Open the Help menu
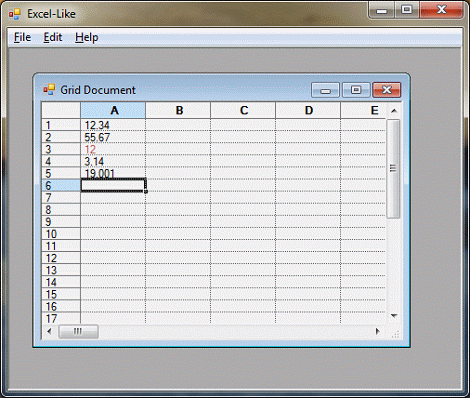The height and width of the screenshot is (398, 470). pyautogui.click(x=87, y=37)
